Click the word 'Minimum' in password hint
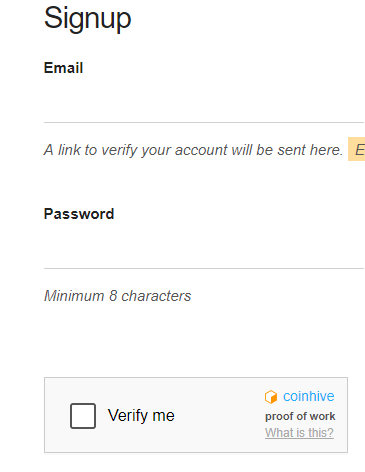Image resolution: width=365 pixels, height=472 pixels. tap(74, 296)
